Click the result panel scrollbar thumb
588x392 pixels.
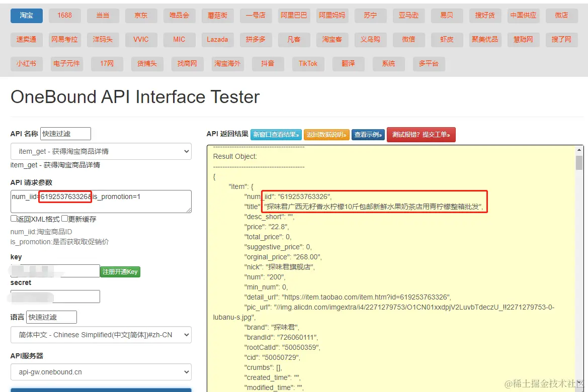pyautogui.click(x=579, y=163)
